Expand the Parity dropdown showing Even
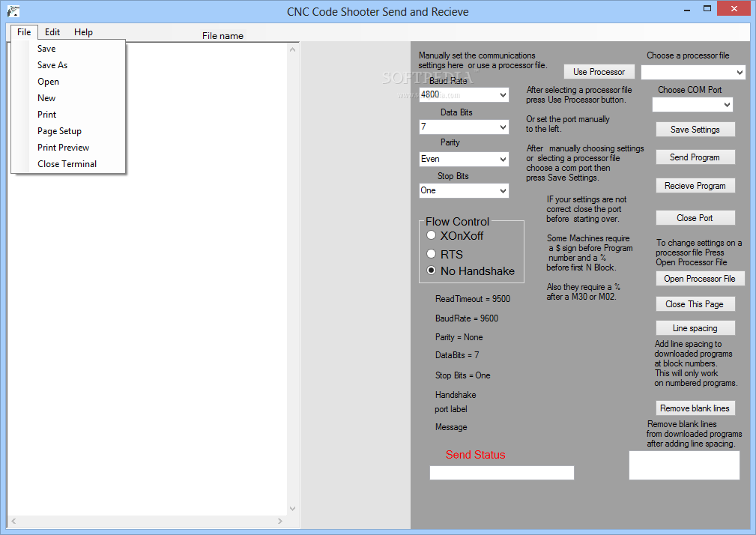Viewport: 756px width, 535px height. 503,159
